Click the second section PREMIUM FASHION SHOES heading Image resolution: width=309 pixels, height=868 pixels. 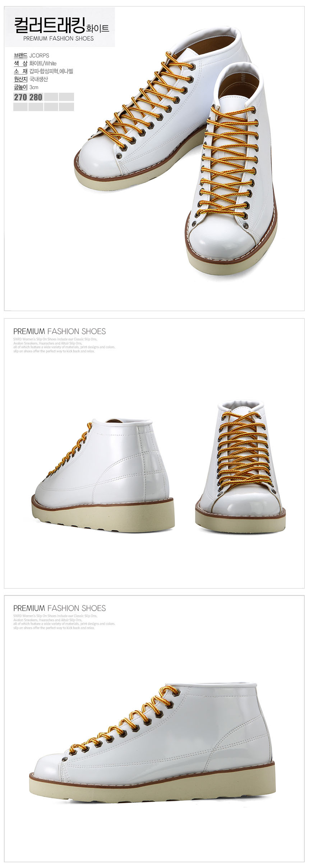click(60, 331)
